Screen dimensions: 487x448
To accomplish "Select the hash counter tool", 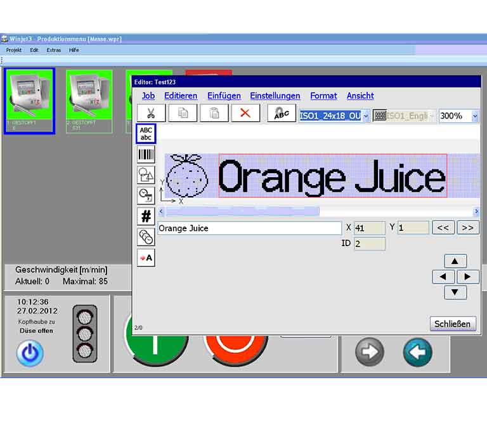I will point(146,216).
